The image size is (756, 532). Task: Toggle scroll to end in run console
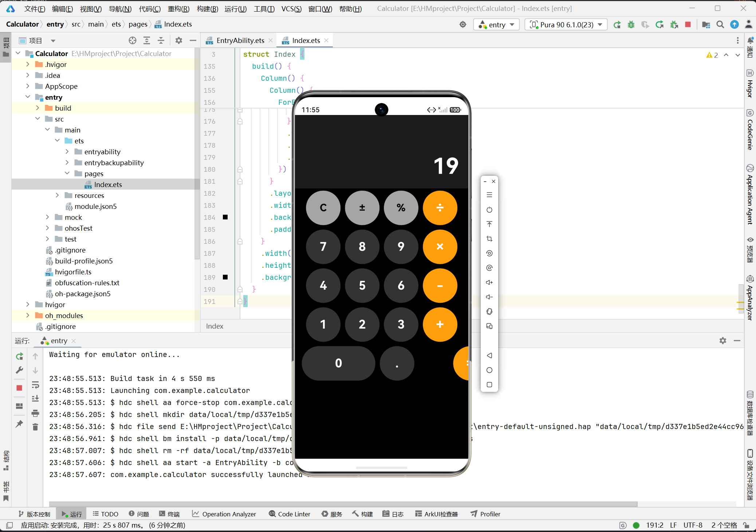35,399
